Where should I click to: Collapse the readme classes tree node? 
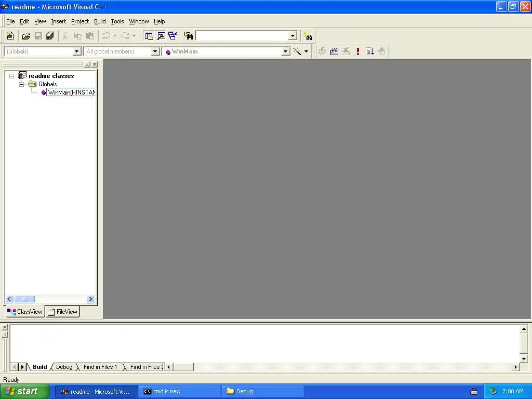click(11, 76)
